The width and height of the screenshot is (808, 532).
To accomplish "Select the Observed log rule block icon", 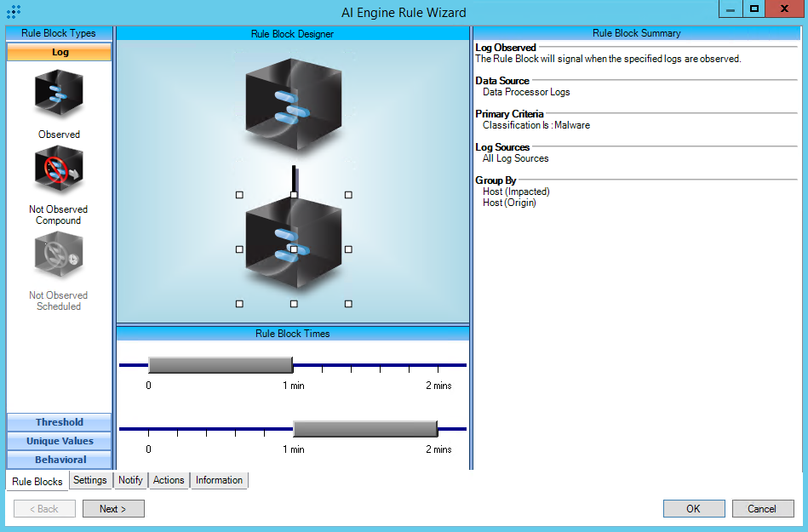I will click(x=59, y=94).
